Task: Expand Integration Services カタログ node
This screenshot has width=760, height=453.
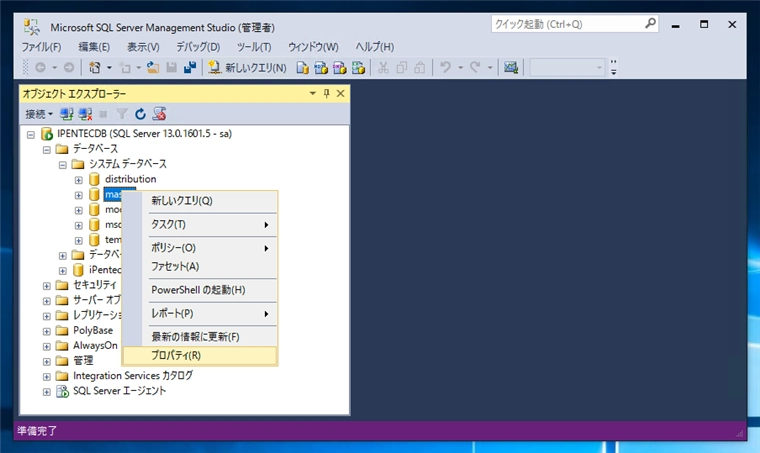Action: (x=47, y=376)
